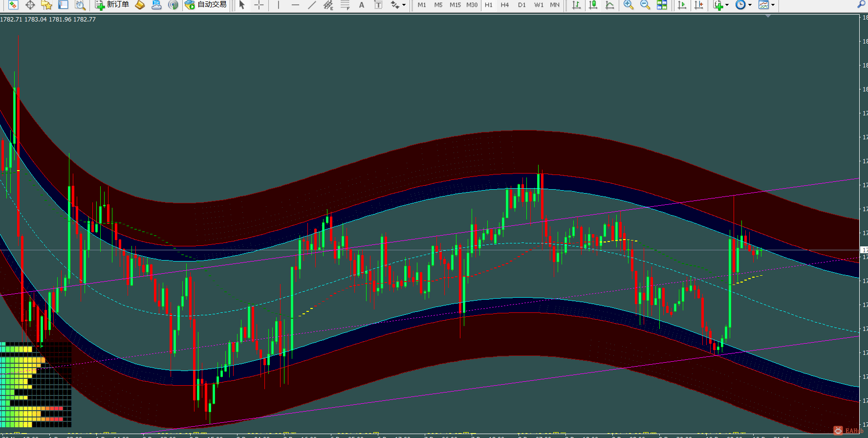Viewport: 868px width, 438px height.
Task: Select the Fibonacci retracement tool
Action: (x=345, y=5)
